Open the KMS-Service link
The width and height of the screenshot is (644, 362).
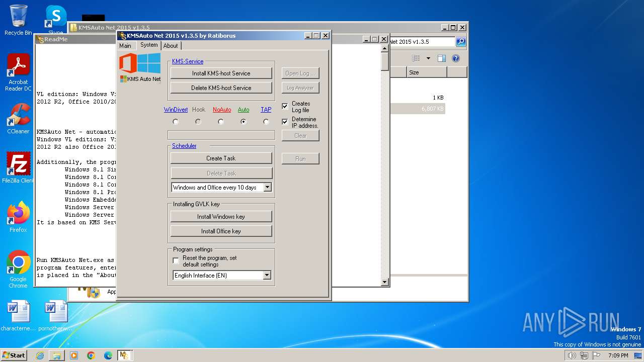[x=188, y=61]
